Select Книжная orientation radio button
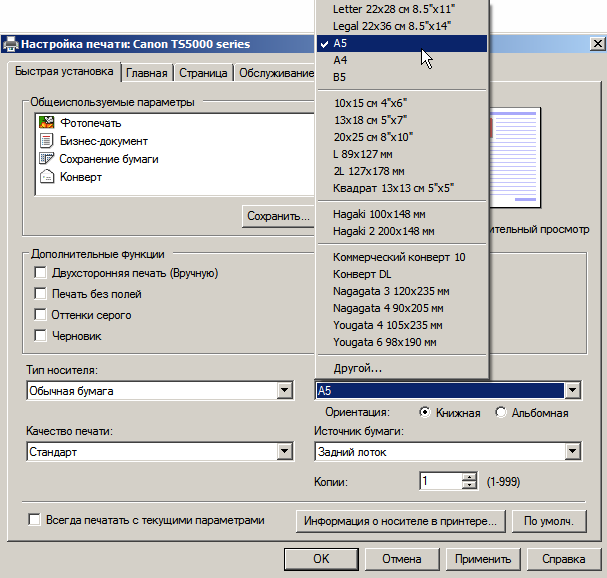607x578 pixels. 425,412
